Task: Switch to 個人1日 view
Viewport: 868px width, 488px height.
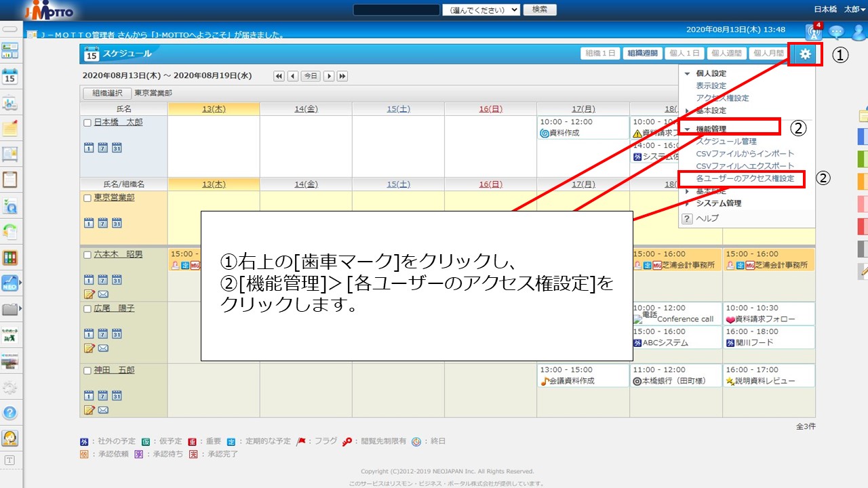Action: tap(684, 54)
